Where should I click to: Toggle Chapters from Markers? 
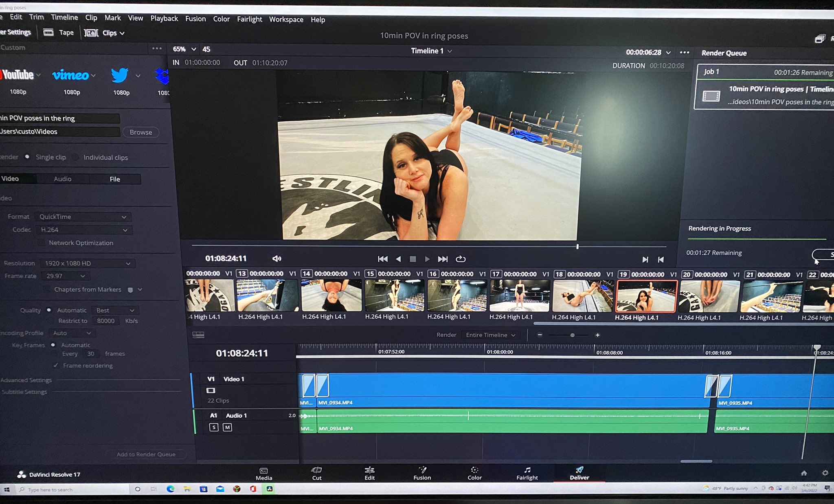[x=46, y=289]
